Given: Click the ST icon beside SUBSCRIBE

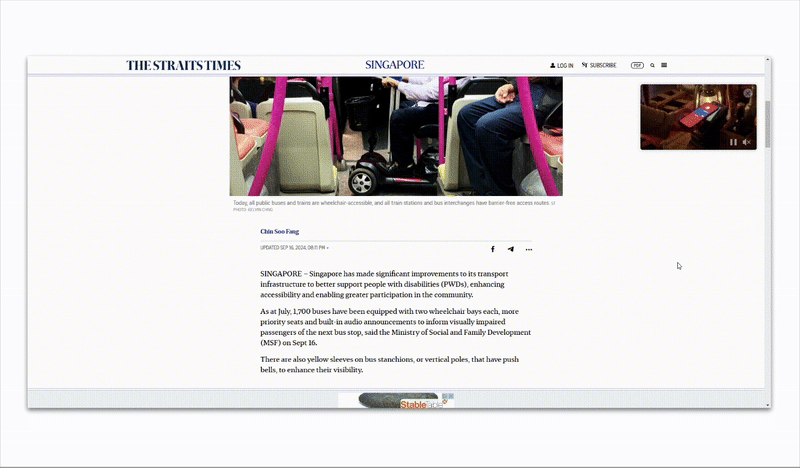Looking at the screenshot, I should click(585, 65).
